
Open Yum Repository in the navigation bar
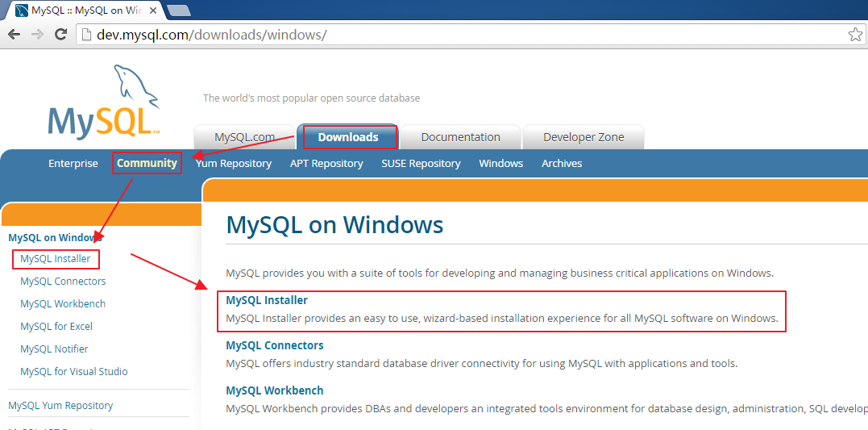(x=234, y=164)
